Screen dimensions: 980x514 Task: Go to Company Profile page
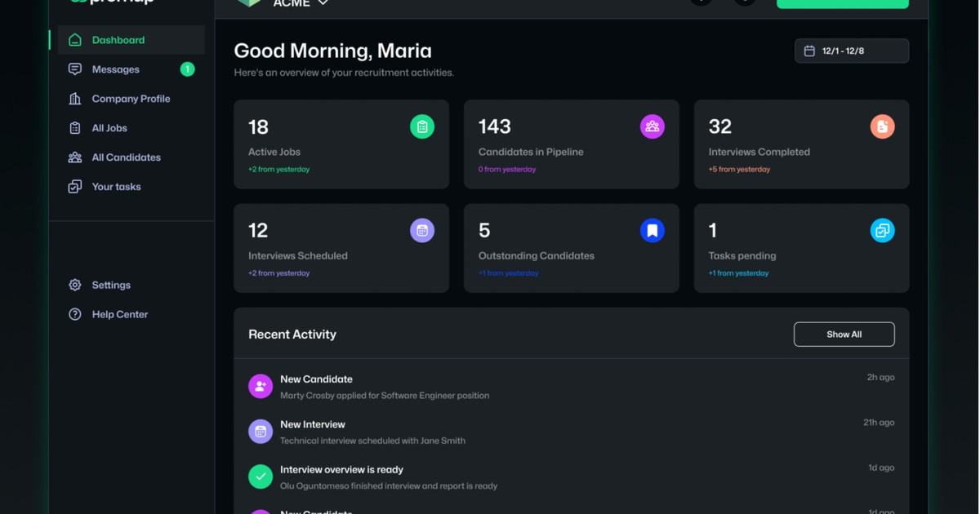[131, 99]
